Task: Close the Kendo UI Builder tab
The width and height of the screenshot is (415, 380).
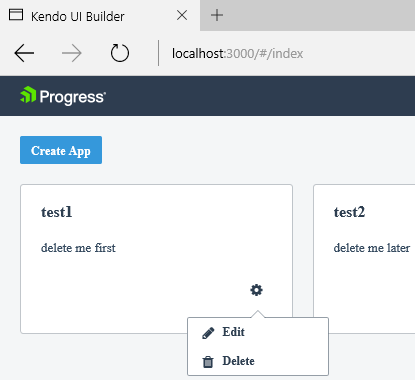Action: coord(182,15)
